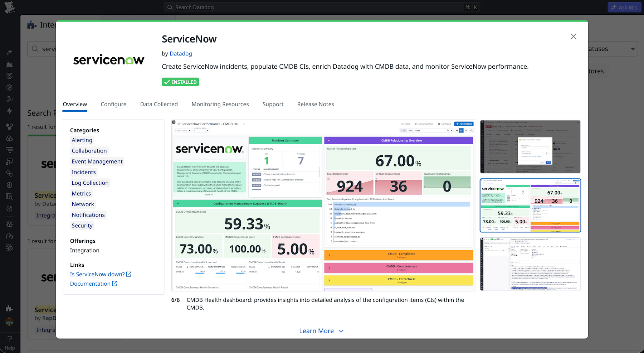Select the CMDB Health dashboard thumbnail
This screenshot has width=644, height=353.
[530, 205]
